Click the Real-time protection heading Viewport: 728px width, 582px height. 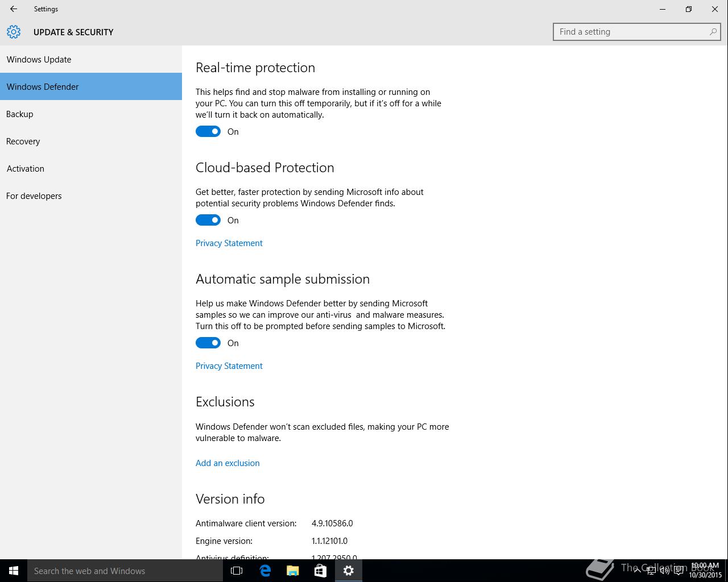[255, 68]
